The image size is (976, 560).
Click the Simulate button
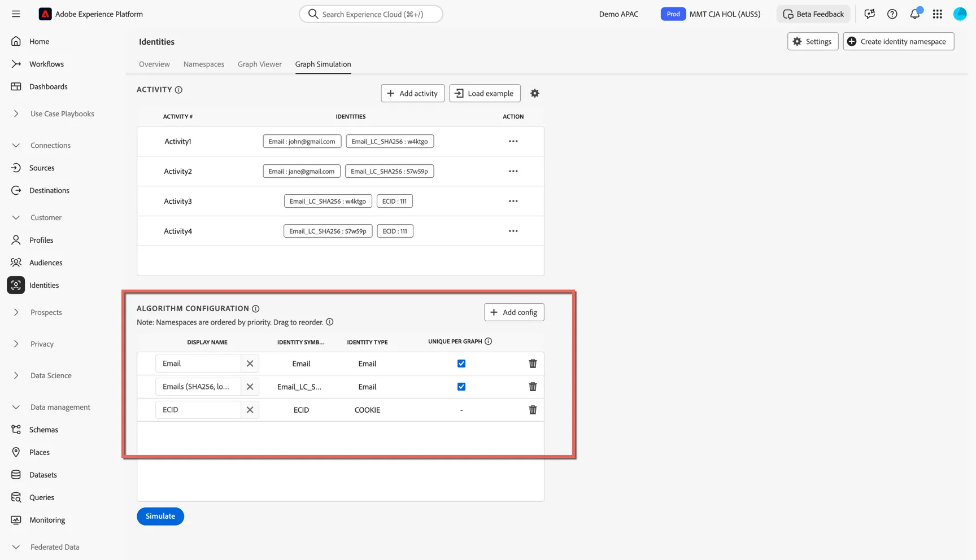point(160,516)
